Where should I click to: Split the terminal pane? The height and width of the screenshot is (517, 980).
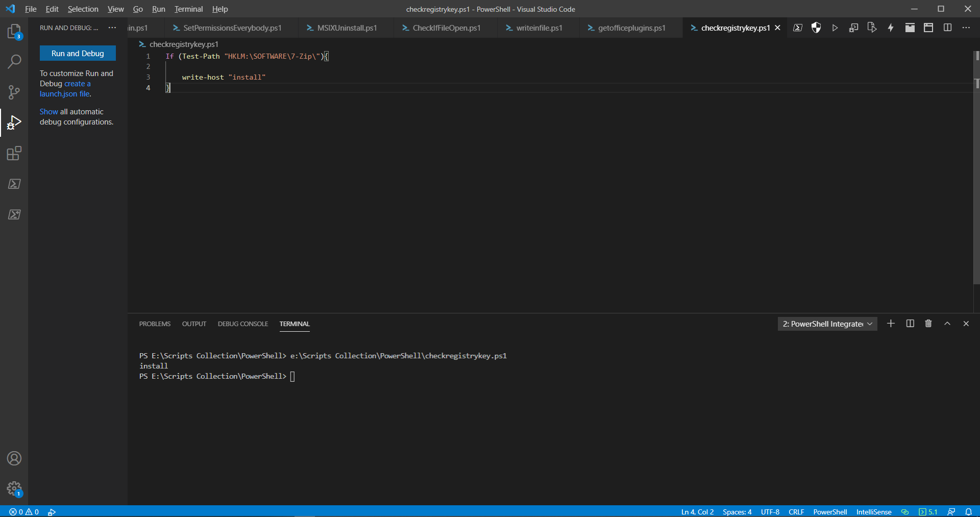coord(910,324)
